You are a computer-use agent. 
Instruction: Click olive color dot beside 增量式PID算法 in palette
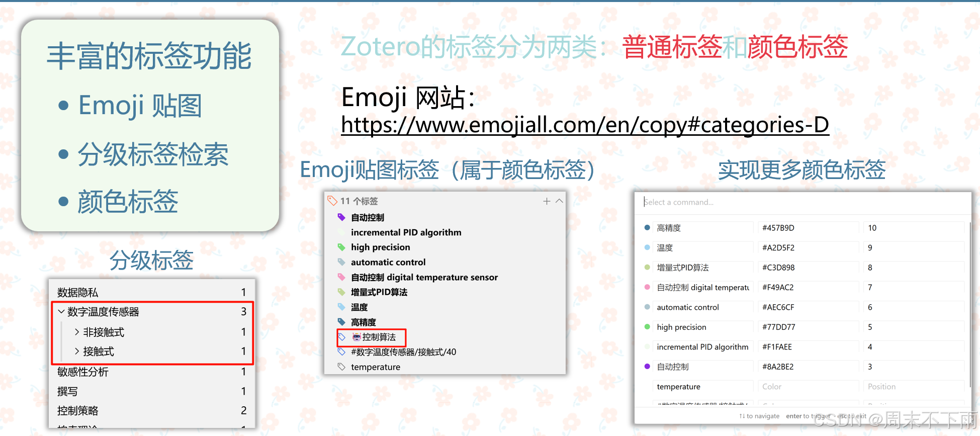(647, 268)
